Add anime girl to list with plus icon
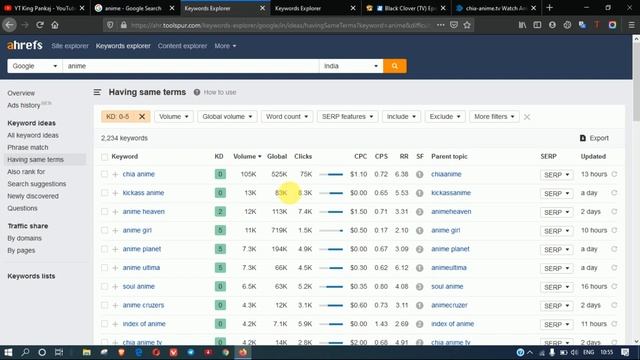Screen dimensions: 640x360 tap(115, 231)
